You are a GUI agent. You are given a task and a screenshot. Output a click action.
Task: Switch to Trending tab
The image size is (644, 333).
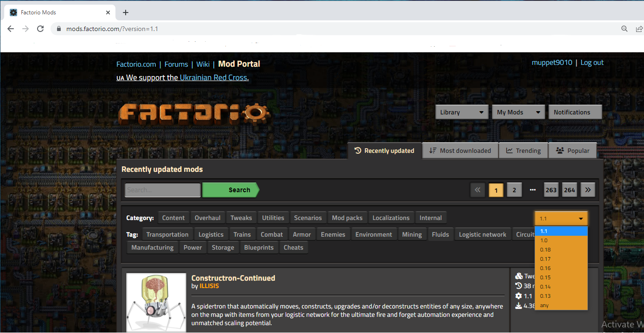pyautogui.click(x=523, y=151)
